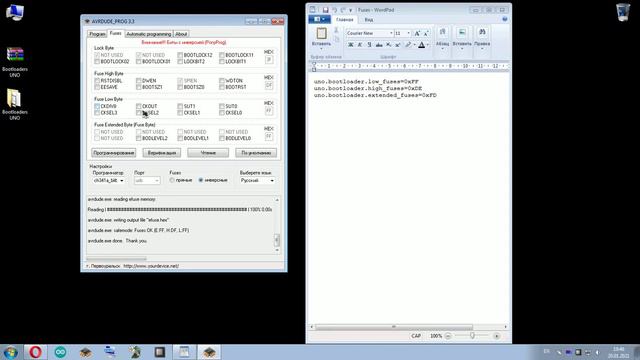The height and width of the screenshot is (360, 640).
Task: Select the Bootloaders UNO folder desktop icon
Action: (x=15, y=104)
